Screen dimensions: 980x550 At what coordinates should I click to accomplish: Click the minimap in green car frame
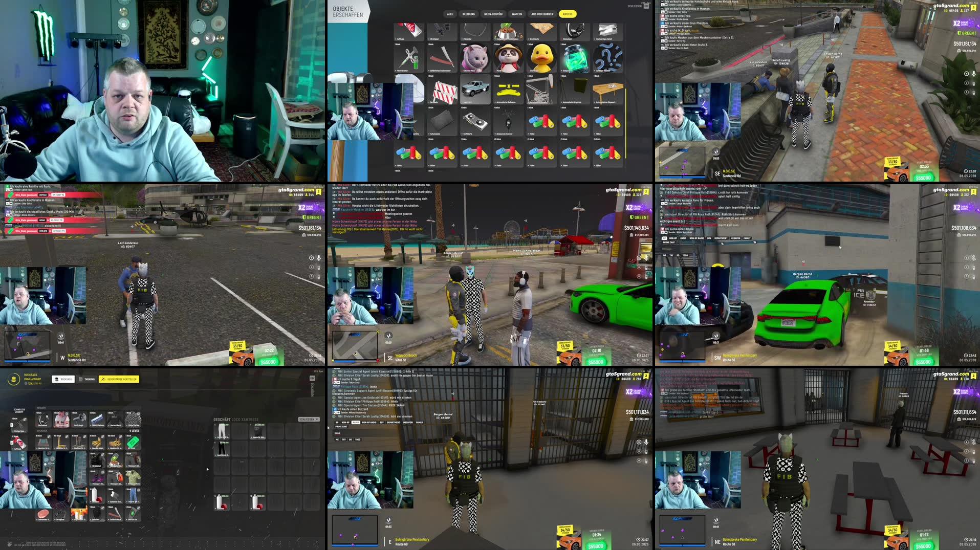682,345
